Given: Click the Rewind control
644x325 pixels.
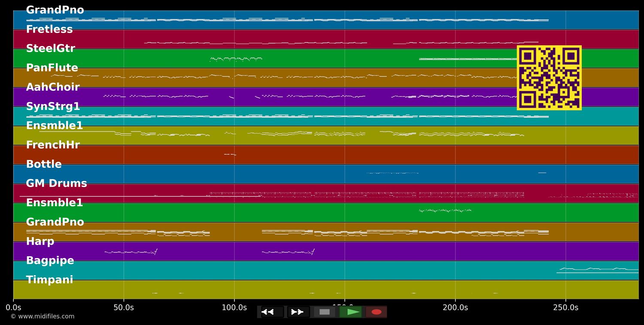Looking at the screenshot, I should click(269, 312).
